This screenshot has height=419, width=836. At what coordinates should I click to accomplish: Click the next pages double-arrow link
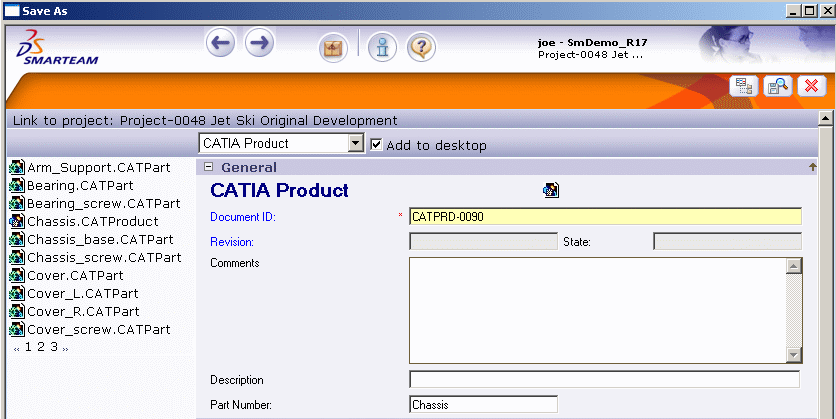(x=66, y=348)
